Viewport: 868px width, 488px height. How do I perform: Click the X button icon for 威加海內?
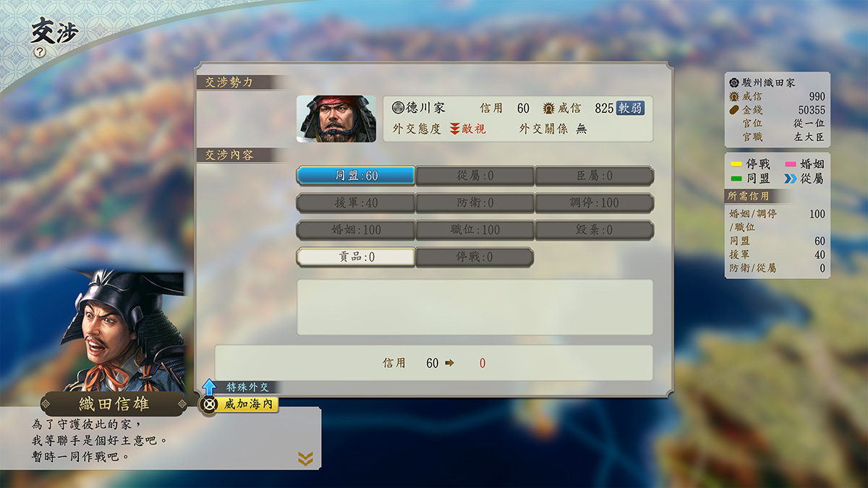click(209, 405)
